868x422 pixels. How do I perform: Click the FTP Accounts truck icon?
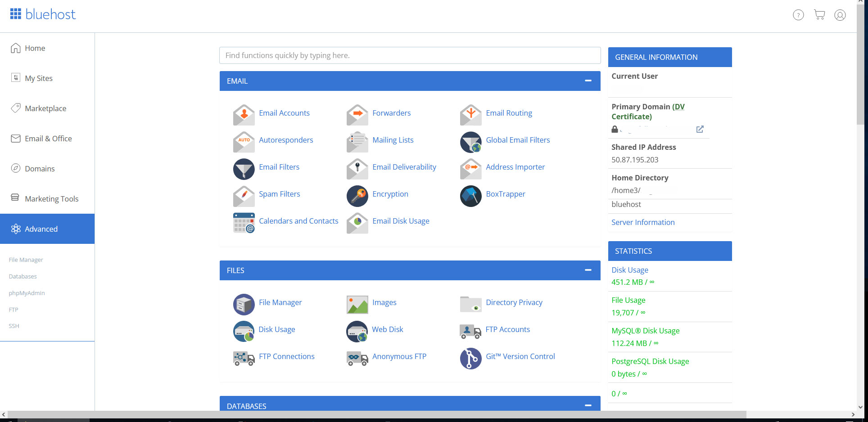pyautogui.click(x=471, y=332)
